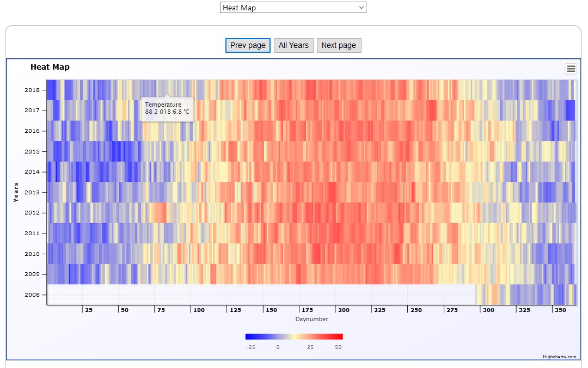Click the Daynumber axis title

coord(311,319)
